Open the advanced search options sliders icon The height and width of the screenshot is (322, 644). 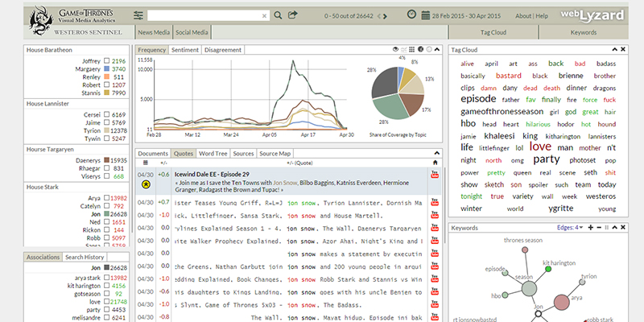(138, 15)
